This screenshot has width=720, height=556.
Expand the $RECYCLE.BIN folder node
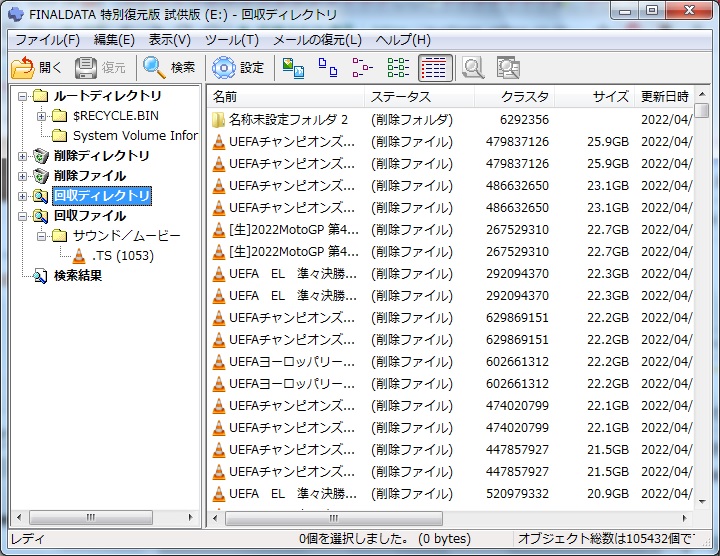pos(42,116)
